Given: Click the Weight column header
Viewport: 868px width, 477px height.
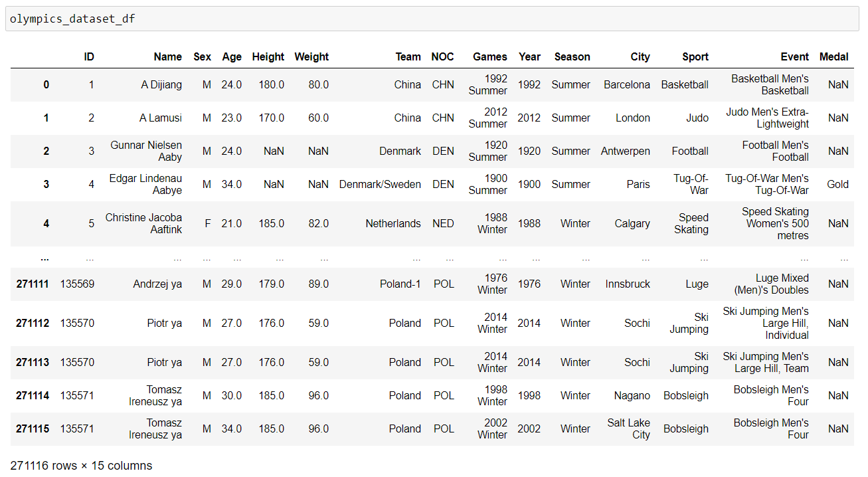Looking at the screenshot, I should click(x=311, y=57).
